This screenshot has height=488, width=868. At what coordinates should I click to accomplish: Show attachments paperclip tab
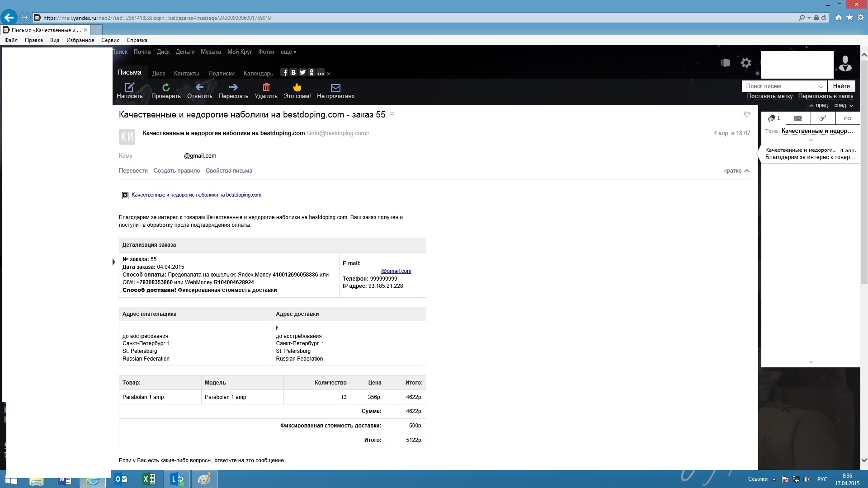pyautogui.click(x=823, y=118)
